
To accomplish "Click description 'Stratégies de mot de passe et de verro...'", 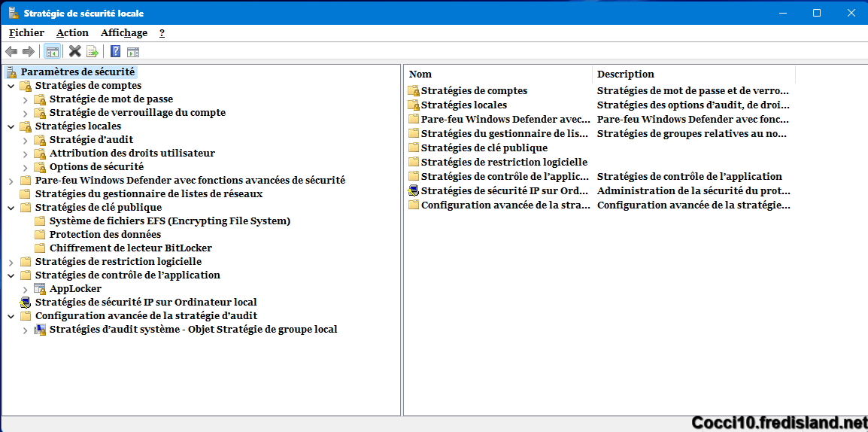I will [x=693, y=90].
